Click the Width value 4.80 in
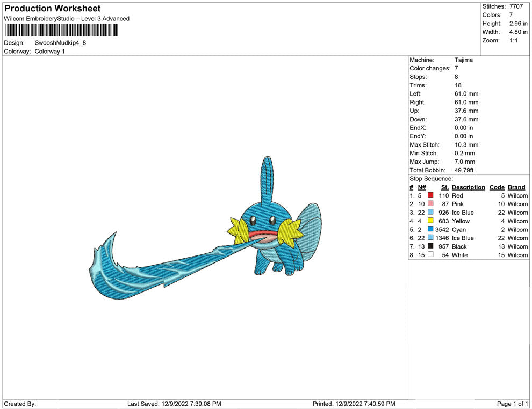This screenshot has width=532, height=409. (519, 32)
